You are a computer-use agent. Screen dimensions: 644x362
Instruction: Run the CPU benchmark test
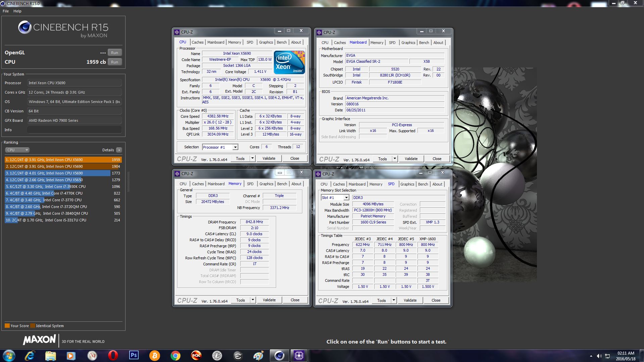click(114, 62)
